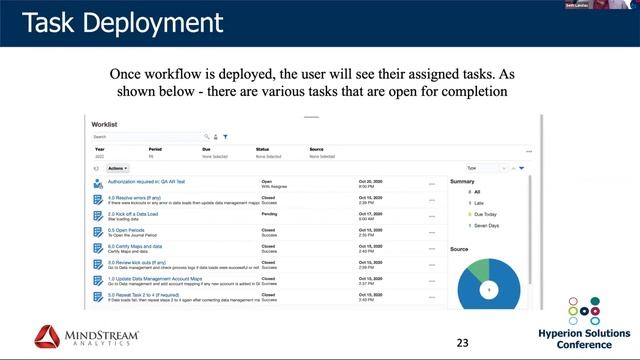Screen dimensions: 640x360
Task: Click the Pending status of Kick off Data Load
Action: coord(269,213)
